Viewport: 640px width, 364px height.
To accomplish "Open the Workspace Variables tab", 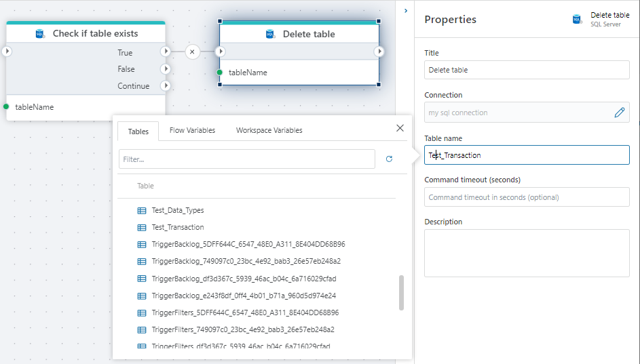I will click(x=269, y=130).
